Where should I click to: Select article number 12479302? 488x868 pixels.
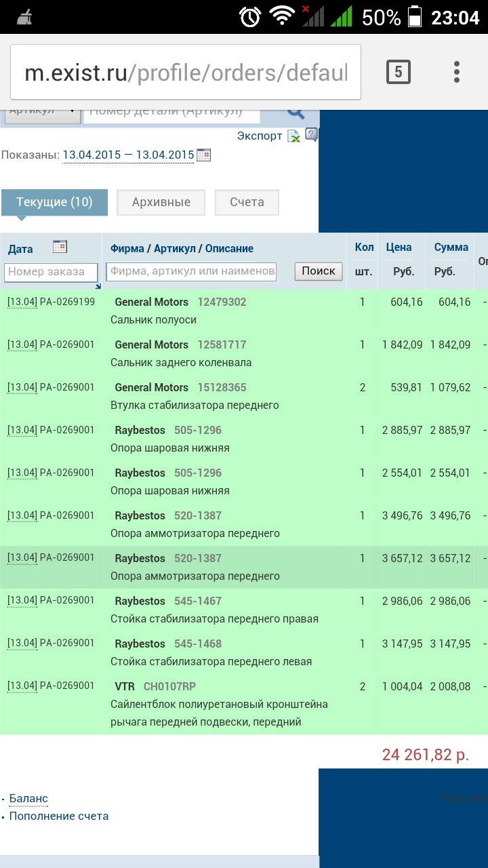point(222,302)
